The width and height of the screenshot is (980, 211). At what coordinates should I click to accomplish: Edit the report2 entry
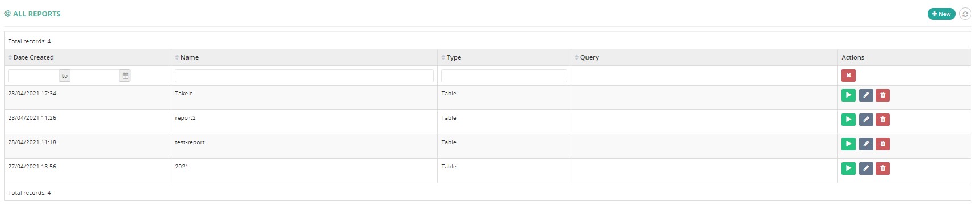[x=866, y=120]
